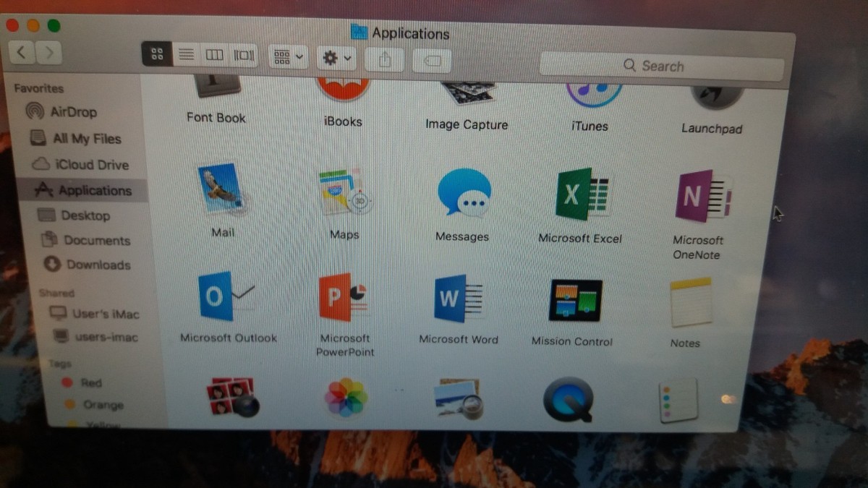Open the item arrangement dropdown
The height and width of the screenshot is (488, 868).
(x=289, y=56)
